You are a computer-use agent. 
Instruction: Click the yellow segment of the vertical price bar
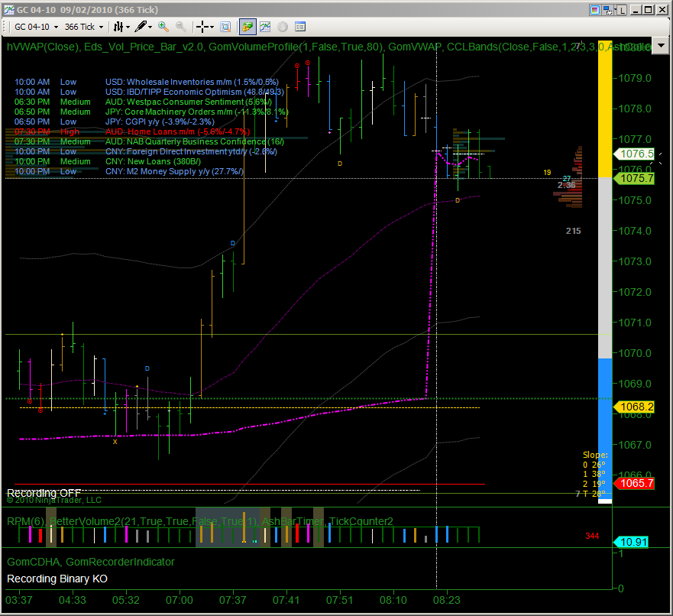click(605, 109)
